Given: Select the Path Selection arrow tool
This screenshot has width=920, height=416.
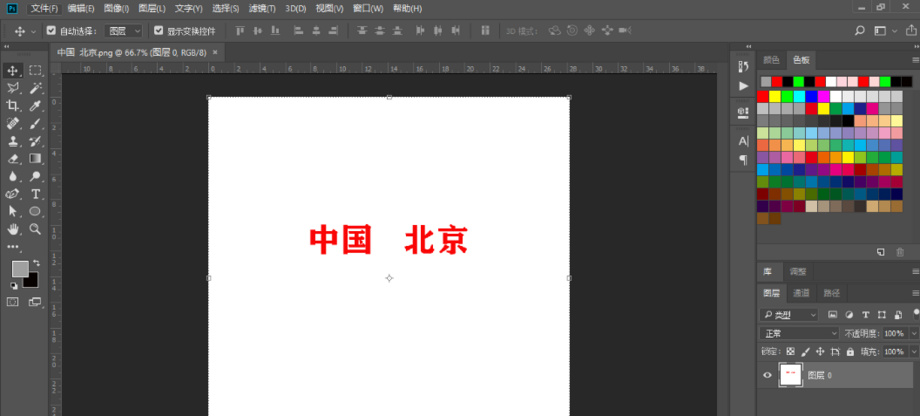Looking at the screenshot, I should [13, 211].
